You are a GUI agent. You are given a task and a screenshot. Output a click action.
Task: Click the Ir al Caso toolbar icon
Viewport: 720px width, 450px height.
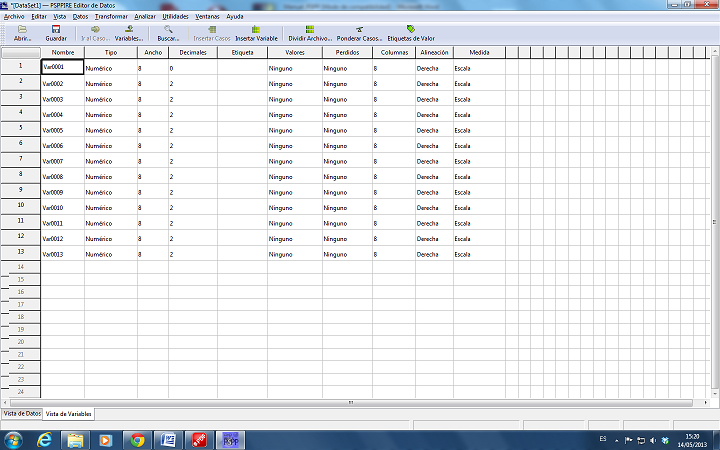[x=96, y=33]
